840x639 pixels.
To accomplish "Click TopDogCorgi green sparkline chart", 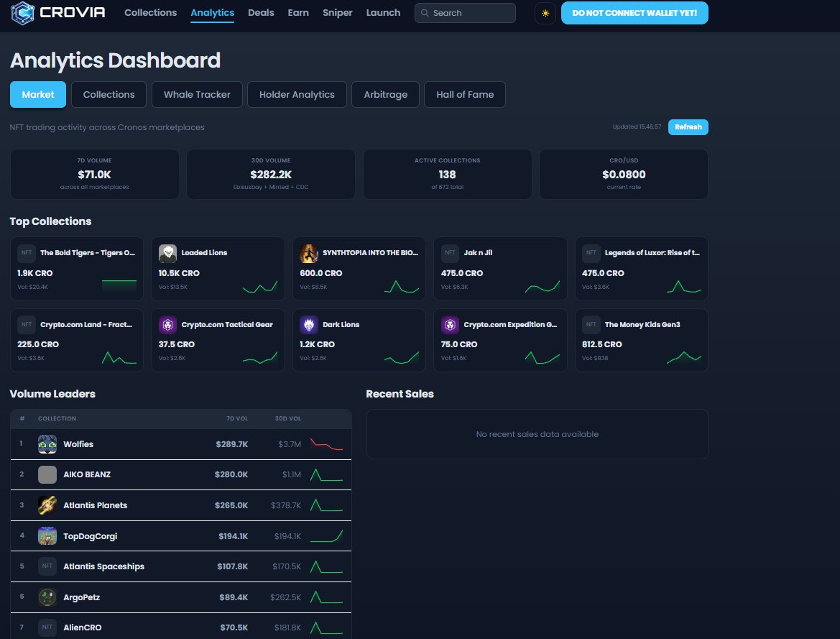I will pyautogui.click(x=326, y=536).
